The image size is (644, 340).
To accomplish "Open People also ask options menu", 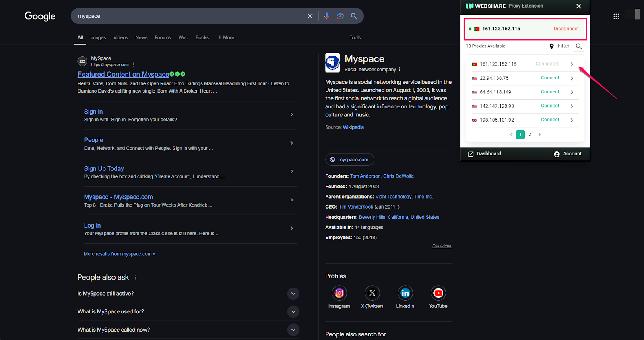I will (x=136, y=277).
